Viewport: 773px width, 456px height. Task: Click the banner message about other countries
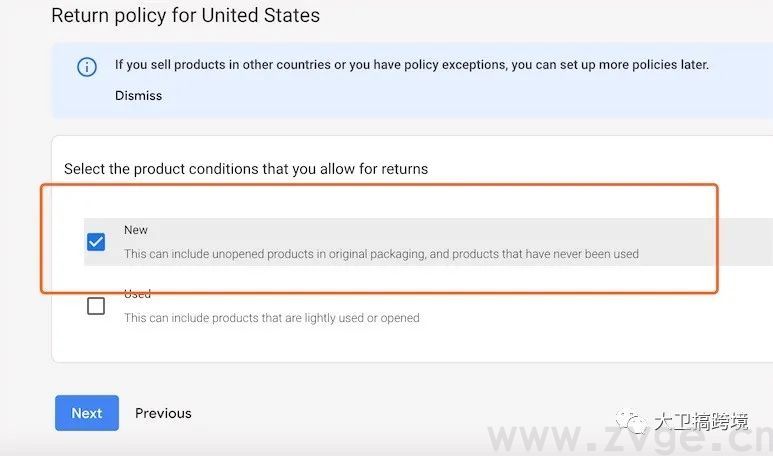pyautogui.click(x=411, y=65)
